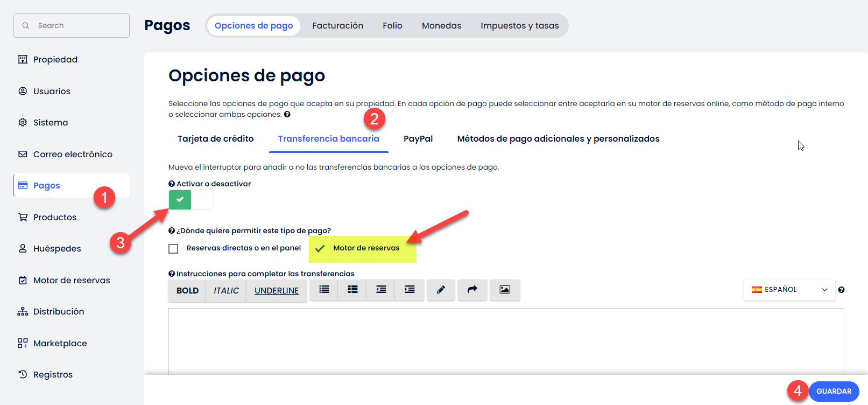The height and width of the screenshot is (405, 868).
Task: Switch to the PayPal tab
Action: click(x=418, y=139)
